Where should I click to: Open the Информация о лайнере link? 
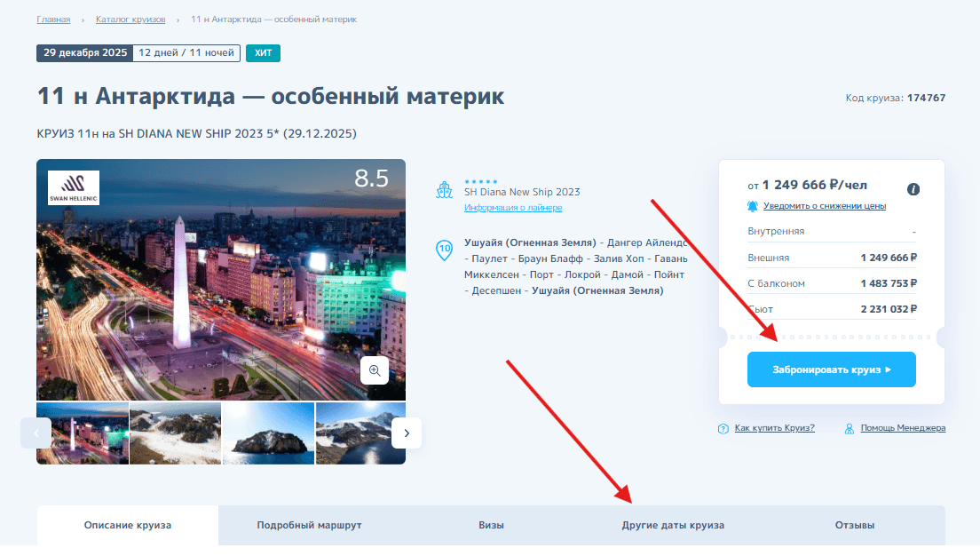point(512,208)
